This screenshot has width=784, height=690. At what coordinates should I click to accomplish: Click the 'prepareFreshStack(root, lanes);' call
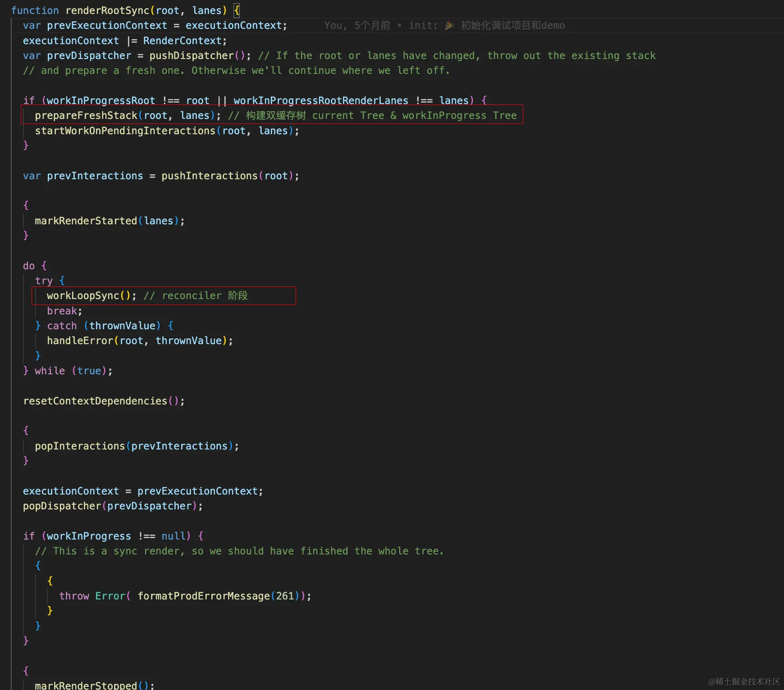click(x=128, y=115)
